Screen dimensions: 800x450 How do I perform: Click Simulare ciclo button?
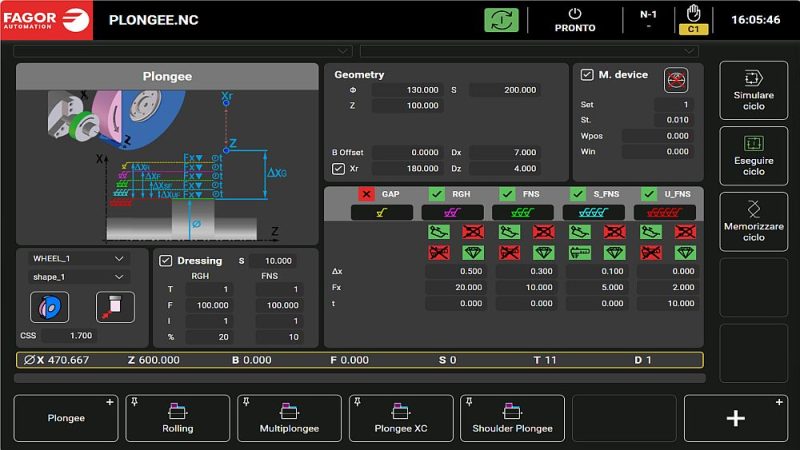coord(754,90)
